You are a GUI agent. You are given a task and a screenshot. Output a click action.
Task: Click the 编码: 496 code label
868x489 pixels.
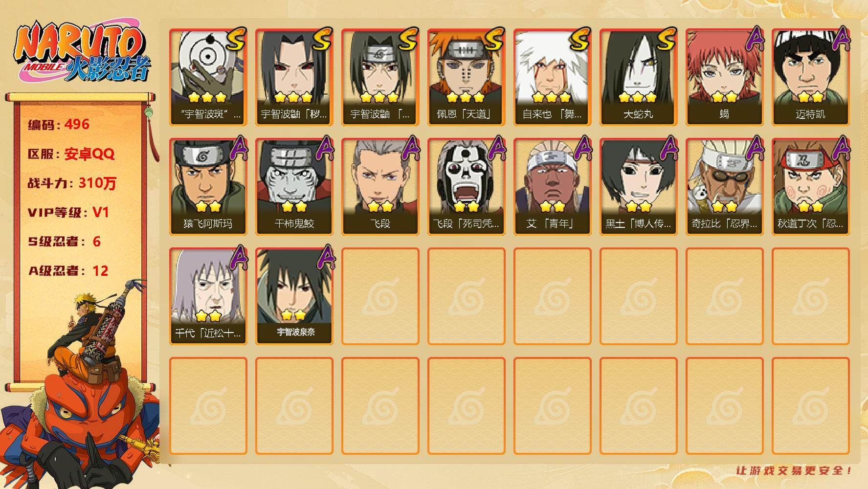59,124
